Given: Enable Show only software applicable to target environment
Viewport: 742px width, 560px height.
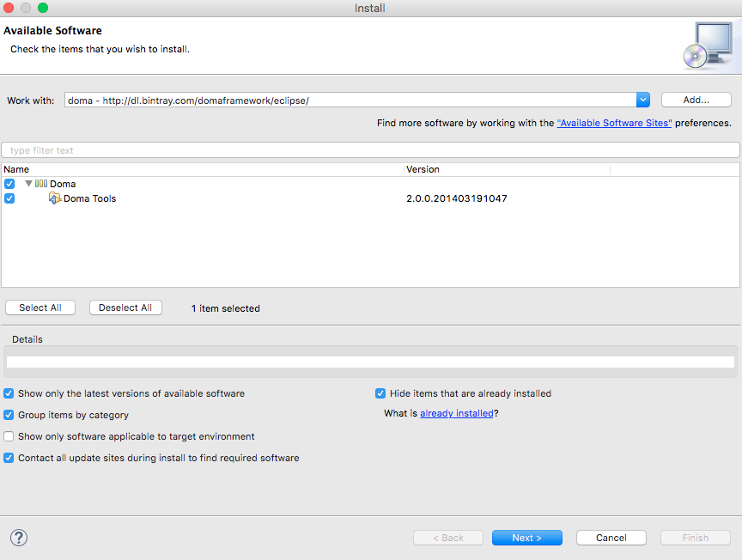Looking at the screenshot, I should click(x=9, y=436).
